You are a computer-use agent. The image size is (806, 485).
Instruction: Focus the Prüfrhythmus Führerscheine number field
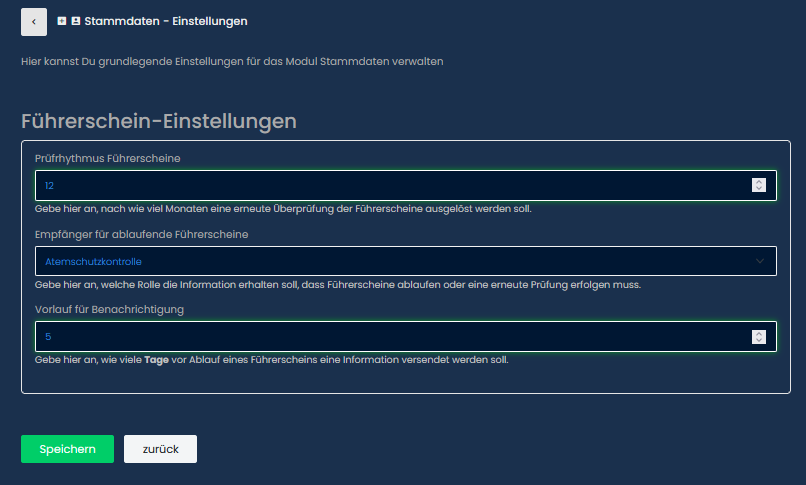[x=406, y=185]
